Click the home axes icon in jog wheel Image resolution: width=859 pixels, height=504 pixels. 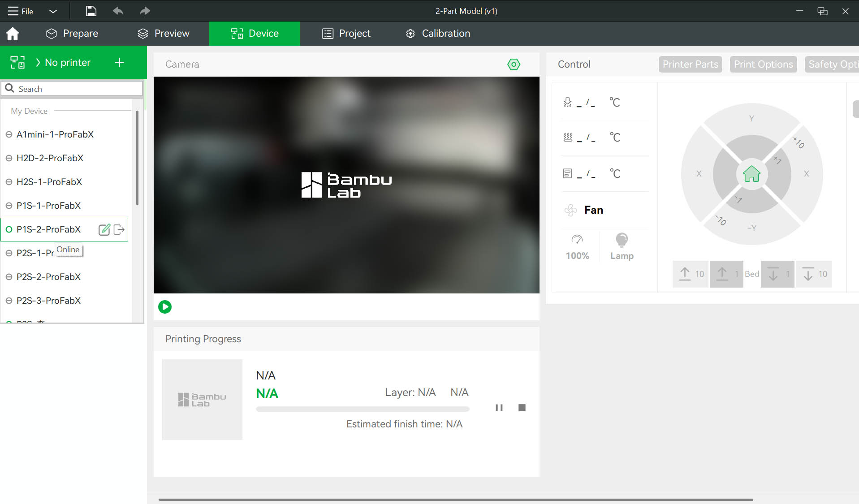(x=751, y=174)
